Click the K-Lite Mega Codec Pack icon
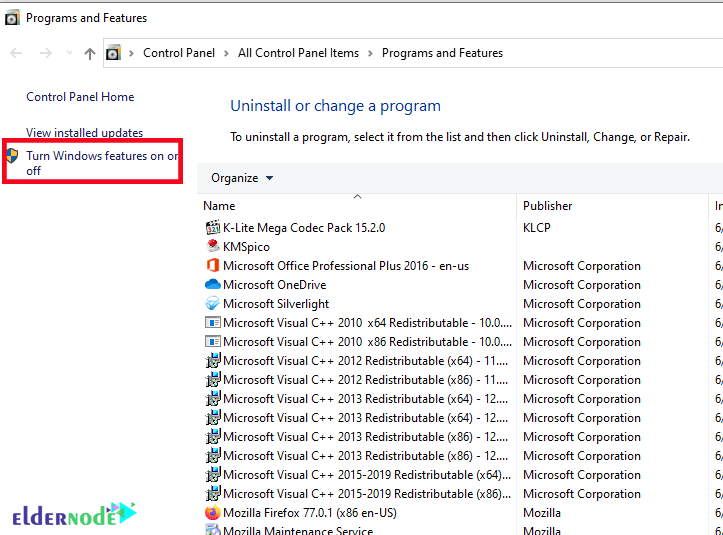This screenshot has height=535, width=723. pos(212,228)
